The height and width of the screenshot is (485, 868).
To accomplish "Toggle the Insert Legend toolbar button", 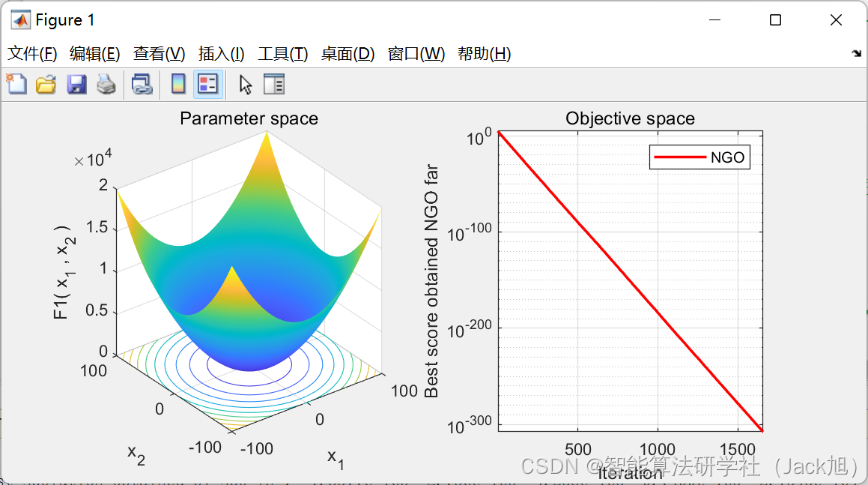I will point(208,84).
